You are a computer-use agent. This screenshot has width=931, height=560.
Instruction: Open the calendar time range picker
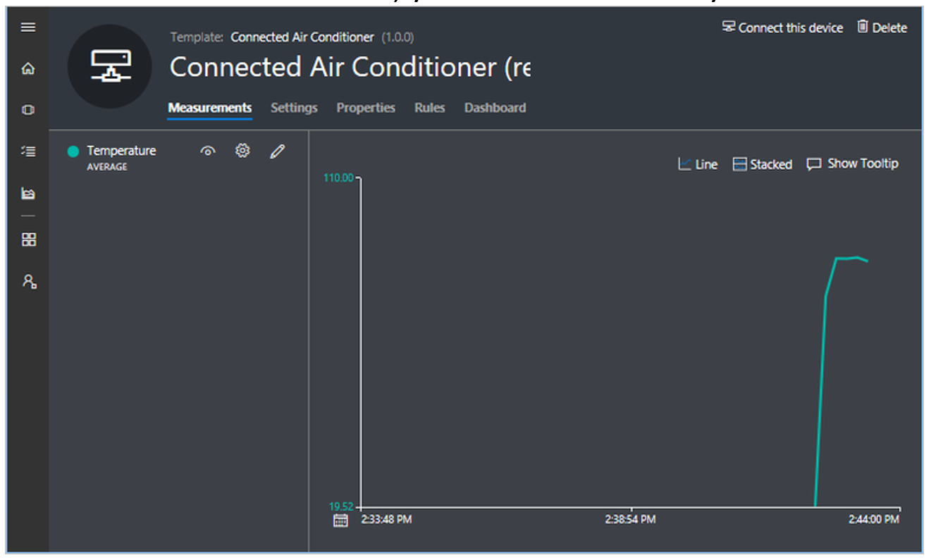[340, 521]
